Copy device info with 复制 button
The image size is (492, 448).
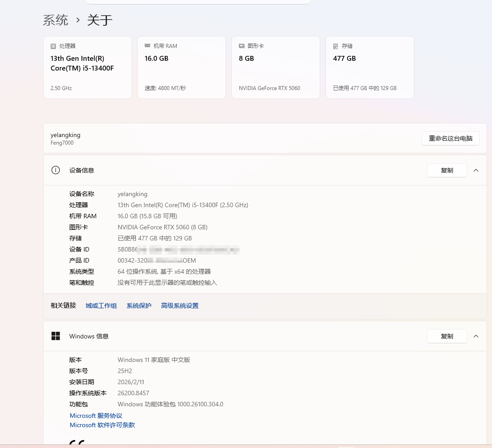click(x=447, y=170)
